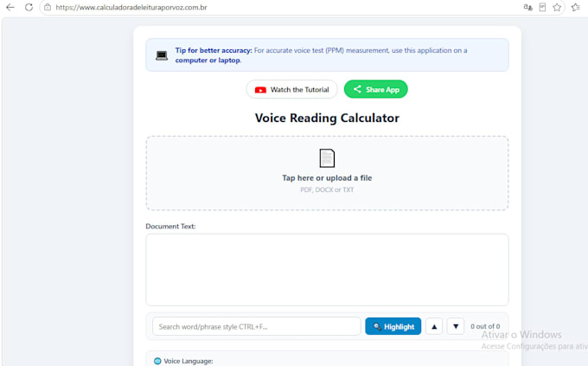Image resolution: width=588 pixels, height=366 pixels.
Task: Click the document icon in the upload area
Action: pos(327,158)
